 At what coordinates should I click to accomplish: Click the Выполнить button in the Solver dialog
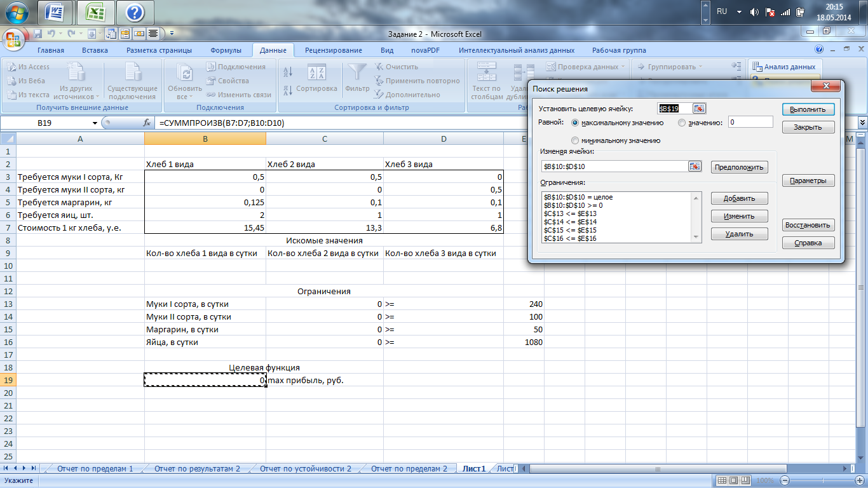click(x=808, y=109)
